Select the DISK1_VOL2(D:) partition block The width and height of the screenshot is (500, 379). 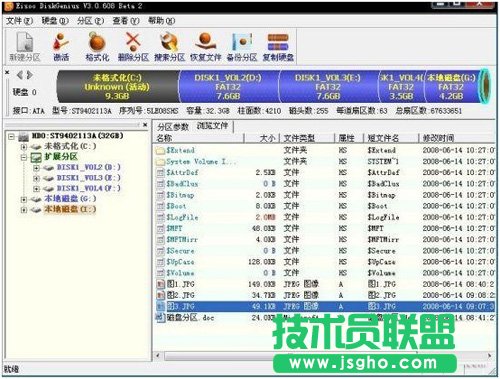click(228, 87)
